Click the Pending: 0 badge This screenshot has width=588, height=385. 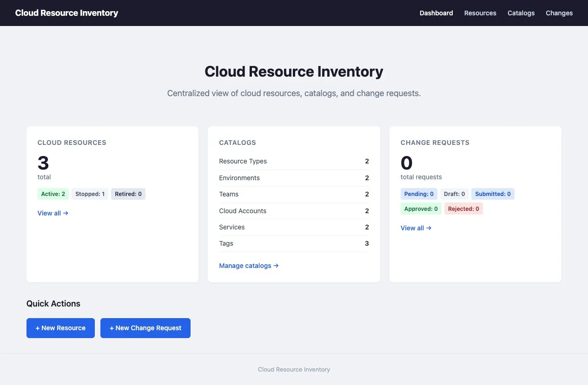(x=419, y=194)
